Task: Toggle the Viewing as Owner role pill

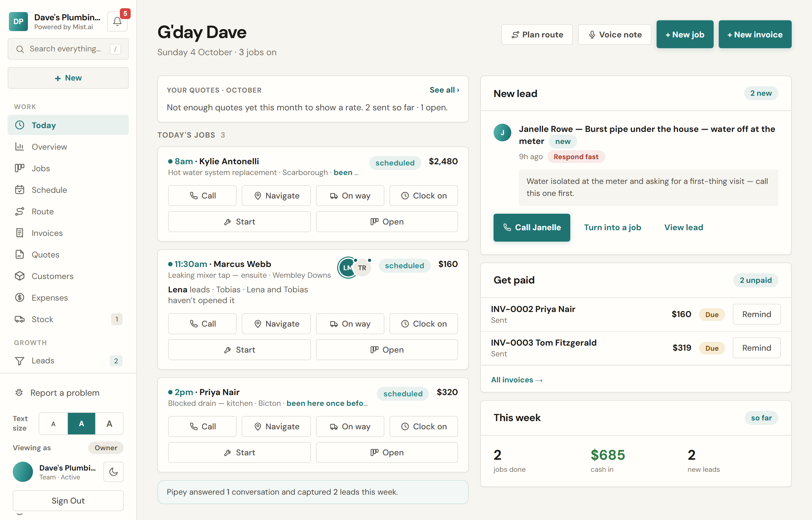Action: pyautogui.click(x=106, y=448)
